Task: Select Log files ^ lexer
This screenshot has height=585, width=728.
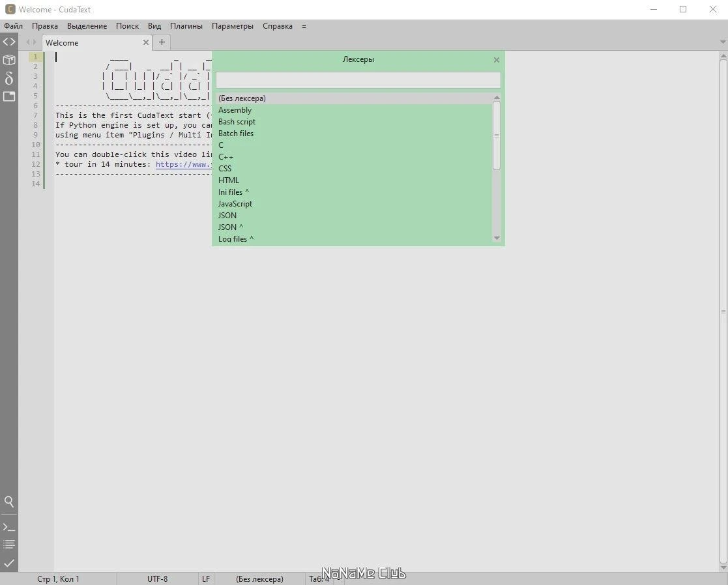Action: [355, 238]
